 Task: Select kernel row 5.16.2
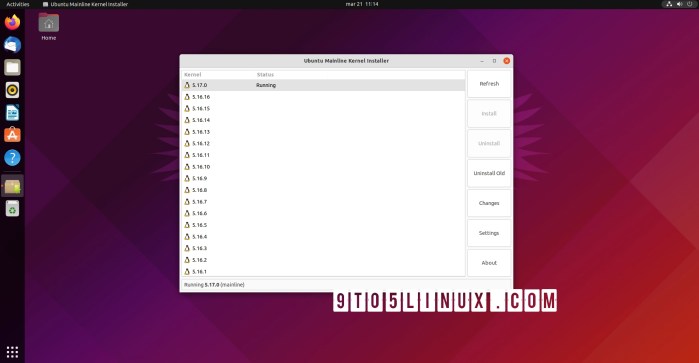pos(323,260)
